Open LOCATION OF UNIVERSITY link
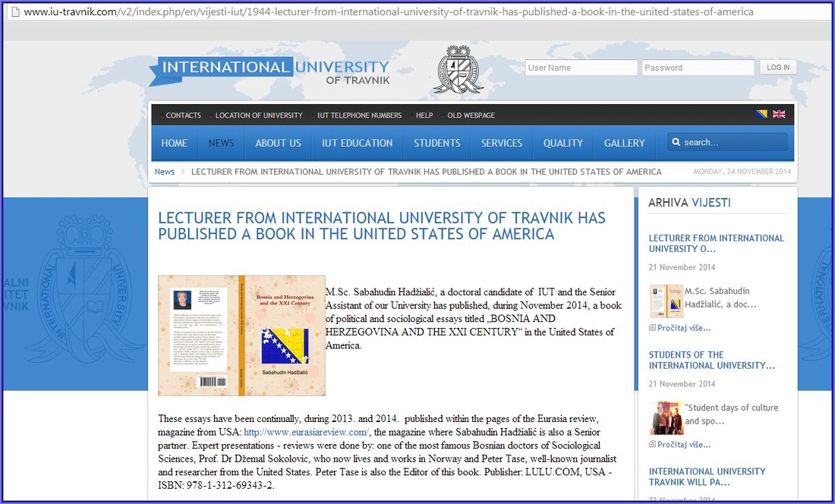The width and height of the screenshot is (835, 504). 259,115
